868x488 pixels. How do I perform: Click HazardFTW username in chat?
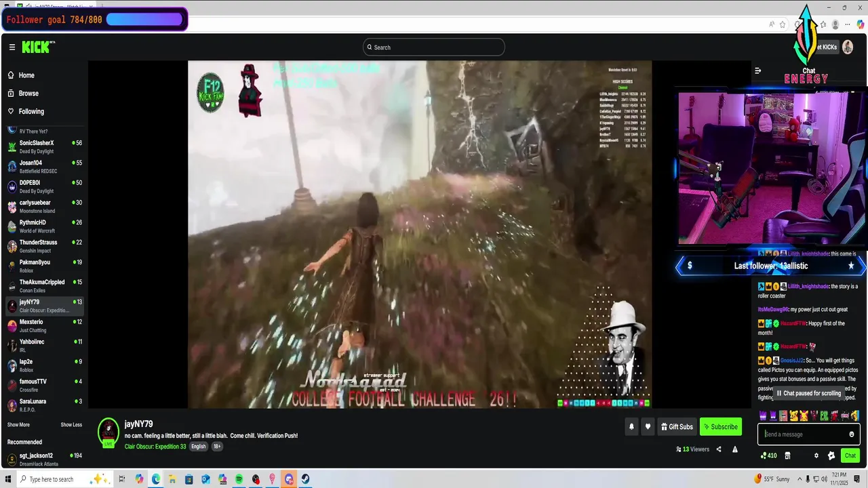coord(793,324)
